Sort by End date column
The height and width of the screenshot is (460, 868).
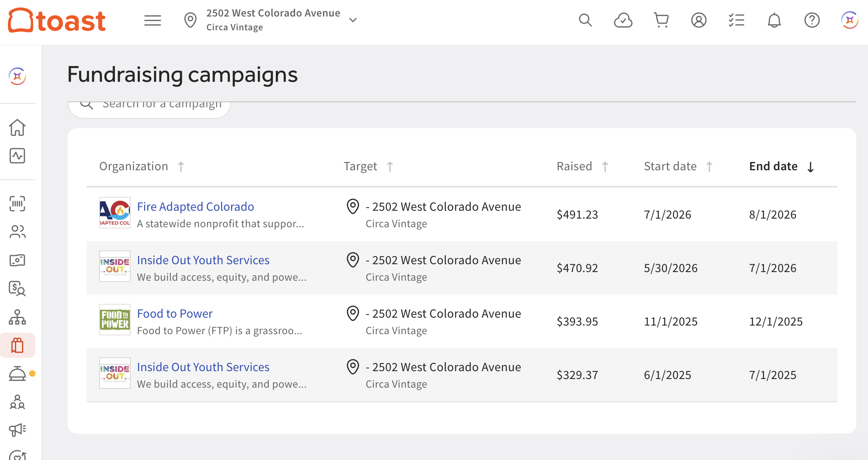pyautogui.click(x=781, y=166)
